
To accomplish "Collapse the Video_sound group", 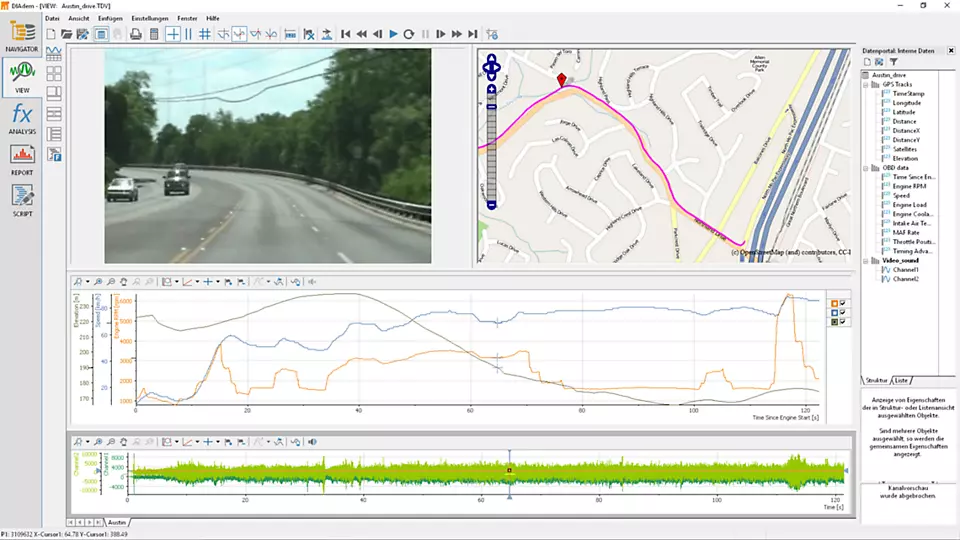I will point(866,261).
